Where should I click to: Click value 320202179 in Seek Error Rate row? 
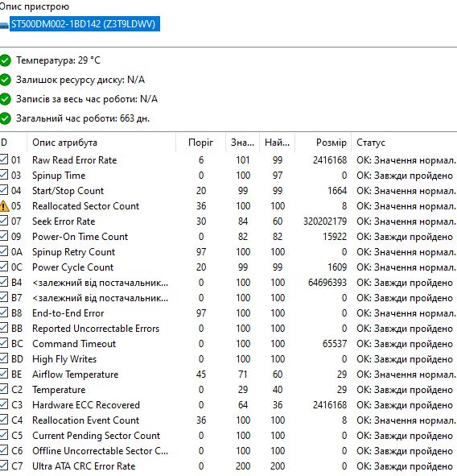pos(325,221)
